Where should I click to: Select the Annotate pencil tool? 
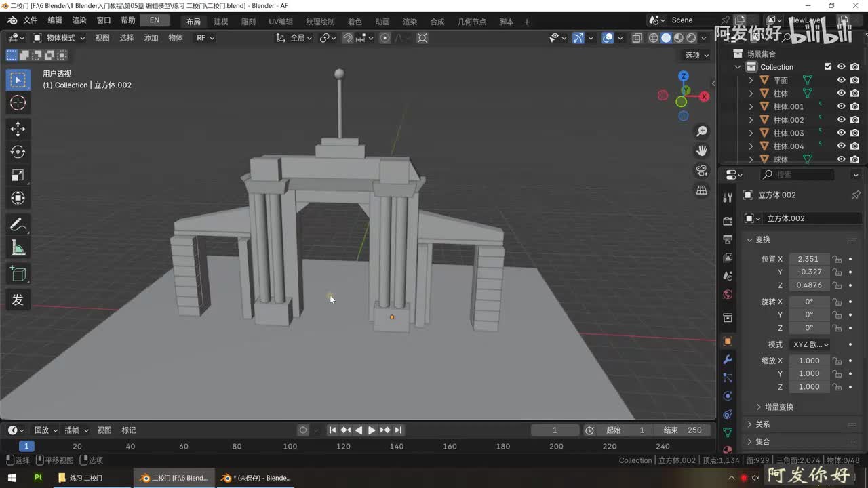click(18, 224)
